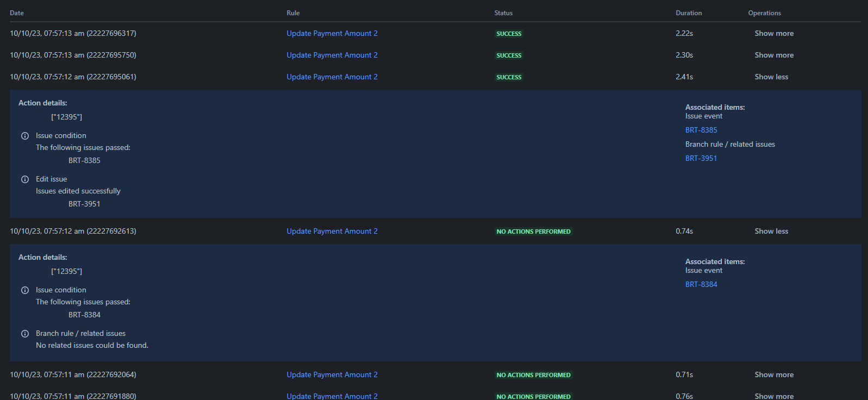Collapse Show less for entry 22227692613

(x=771, y=231)
